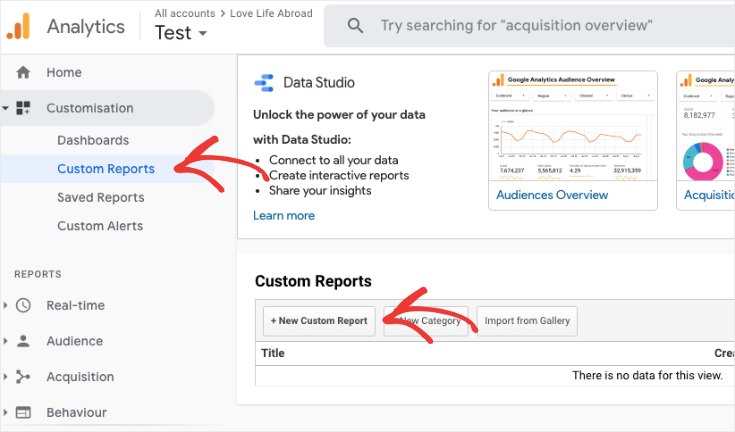Click 'Connect to all your data' bullet

coord(333,160)
